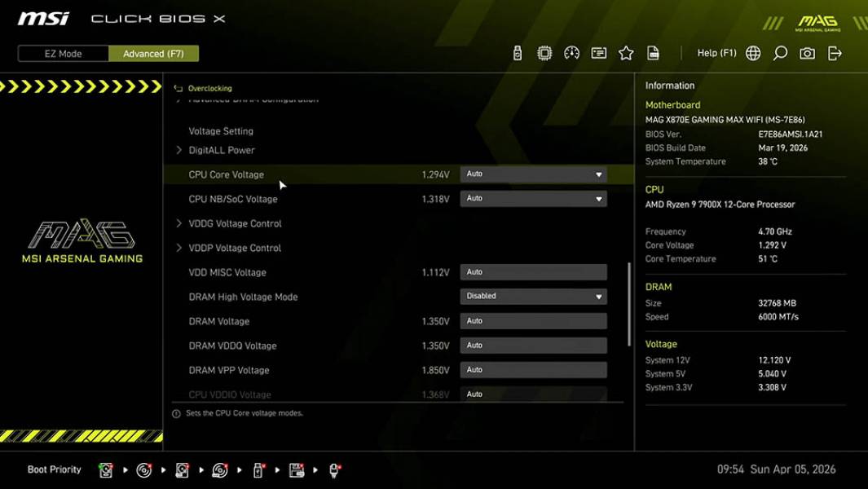Open the Hardware Monitor gauge icon

coord(571,52)
